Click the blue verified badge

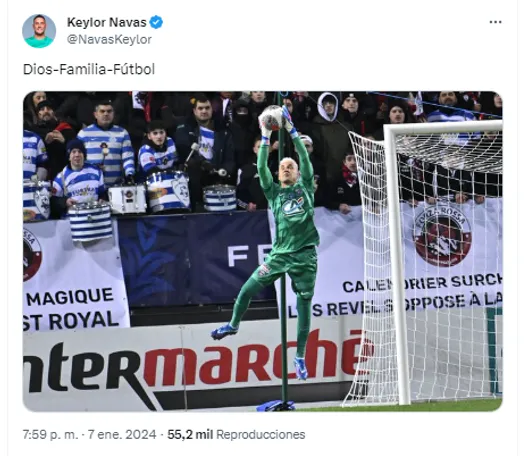(x=156, y=22)
